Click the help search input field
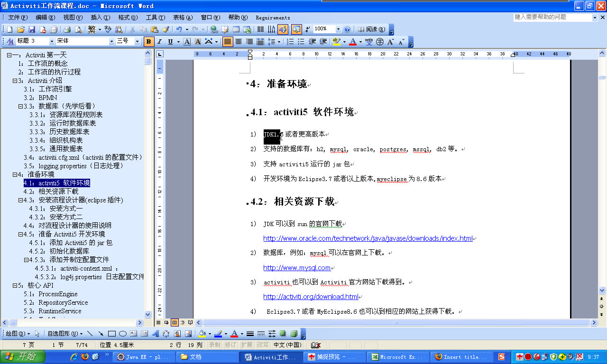The width and height of the screenshot is (607, 364). coord(552,18)
